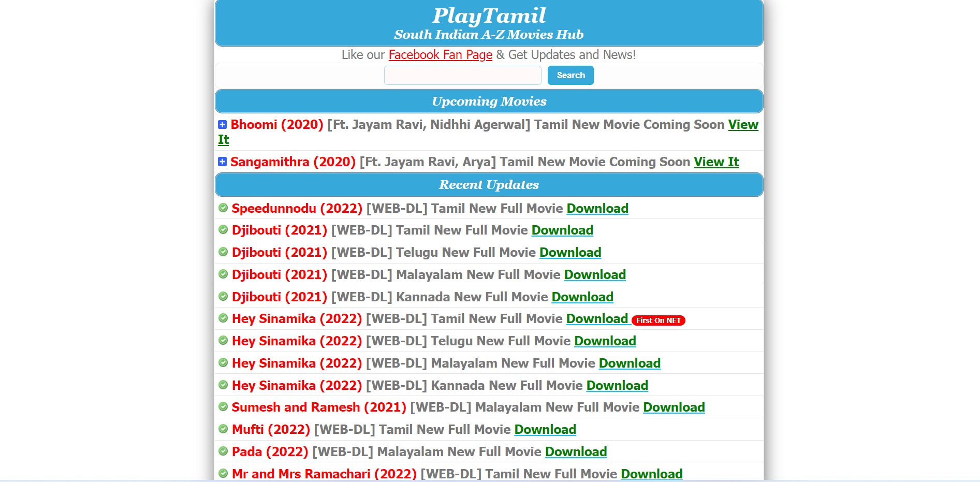Click the Recent Updates section header
Viewport: 980px width, 482px height.
tap(489, 185)
